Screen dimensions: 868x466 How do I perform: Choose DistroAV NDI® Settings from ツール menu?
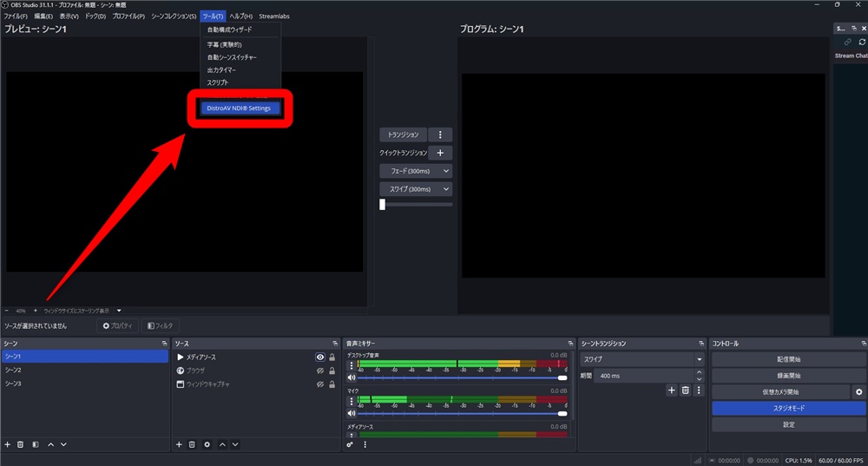(240, 108)
